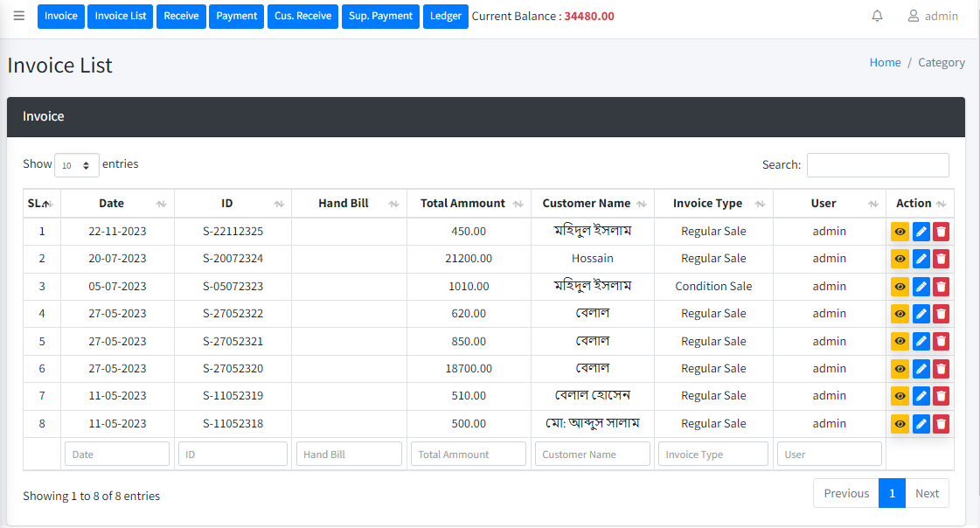Sort table by Invoice Type header
The width and height of the screenshot is (980, 528).
(713, 203)
